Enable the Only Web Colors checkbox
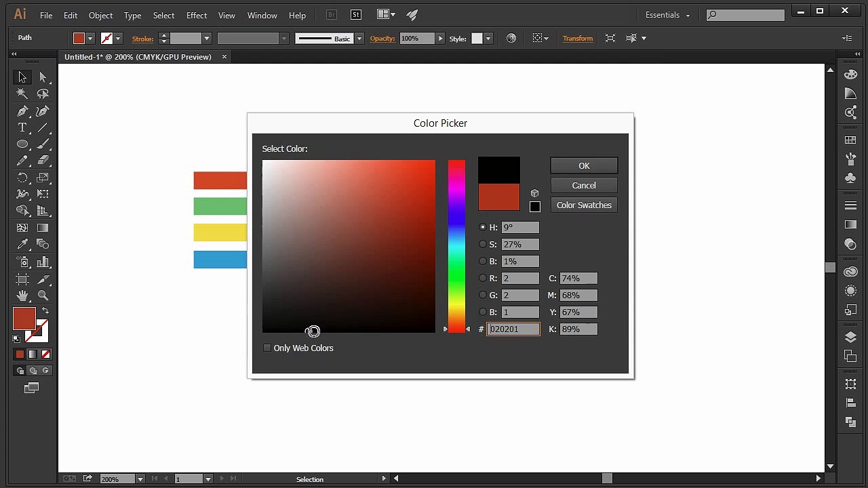 (x=267, y=348)
